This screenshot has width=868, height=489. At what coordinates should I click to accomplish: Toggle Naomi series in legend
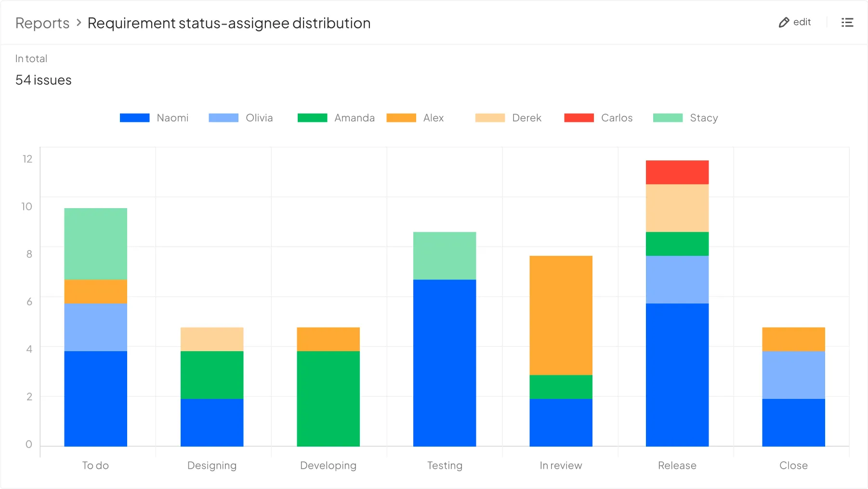(x=172, y=118)
